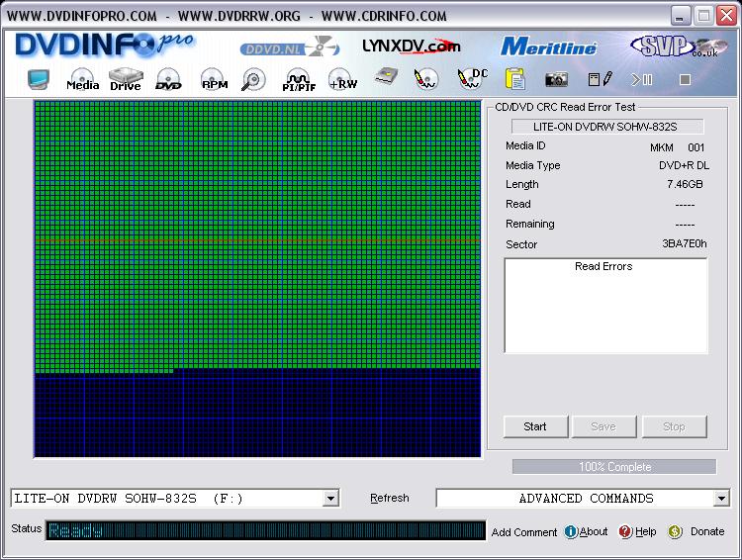The width and height of the screenshot is (742, 560).
Task: Click the Donate dollar coin icon
Action: tap(675, 532)
